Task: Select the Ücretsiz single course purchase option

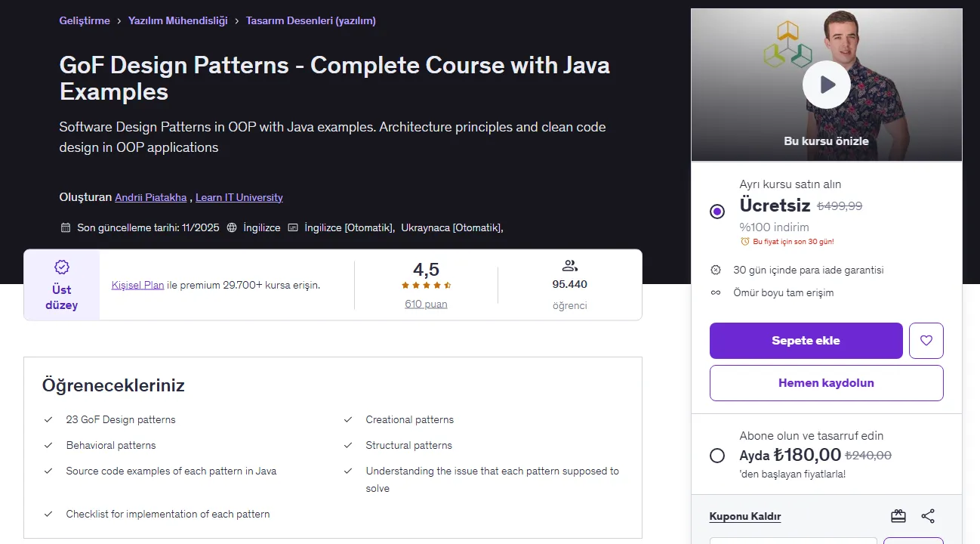Action: 717,212
